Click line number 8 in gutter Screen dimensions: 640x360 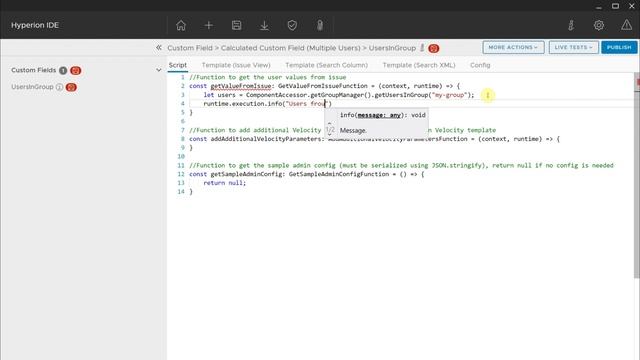click(x=182, y=139)
